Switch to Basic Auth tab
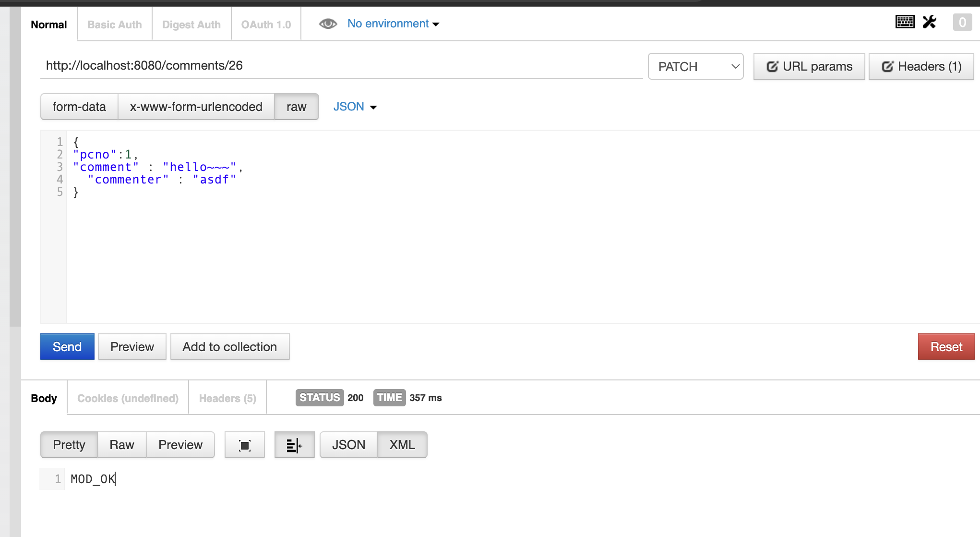Image resolution: width=980 pixels, height=537 pixels. click(114, 24)
